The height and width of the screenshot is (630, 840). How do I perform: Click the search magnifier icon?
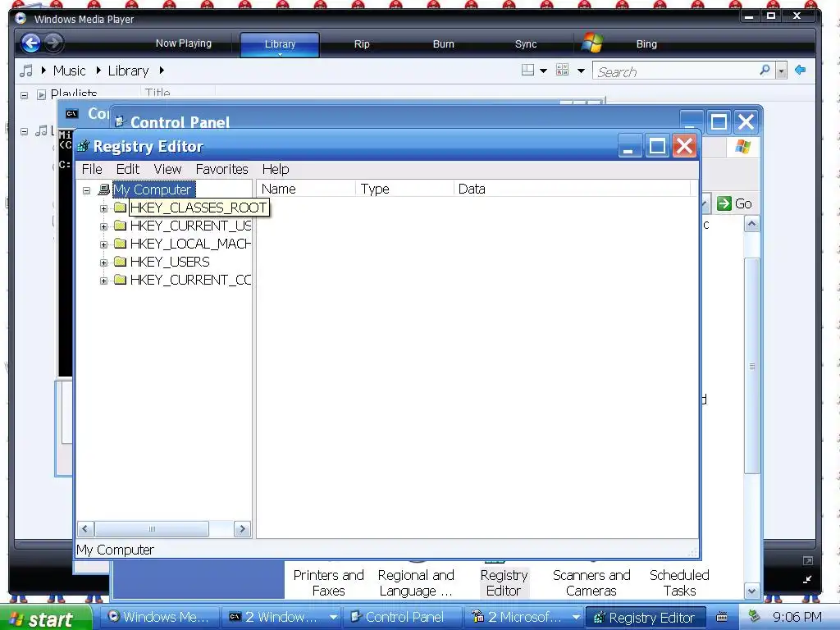click(765, 71)
